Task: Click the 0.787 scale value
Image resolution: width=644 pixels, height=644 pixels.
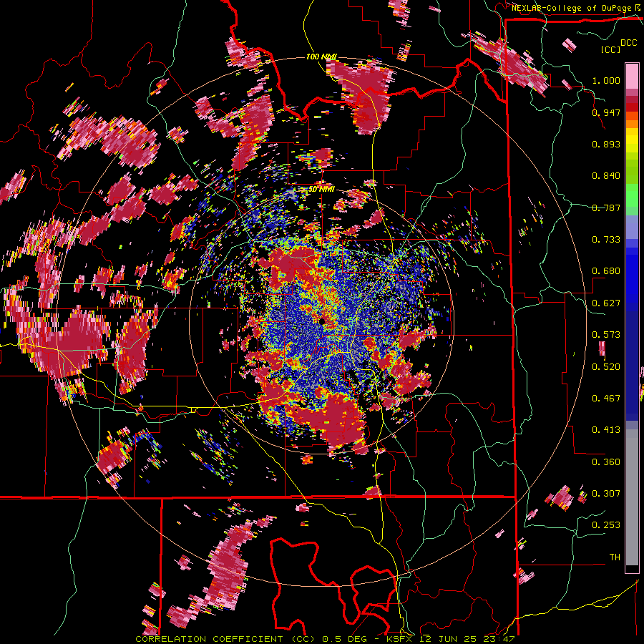Action: [x=606, y=208]
